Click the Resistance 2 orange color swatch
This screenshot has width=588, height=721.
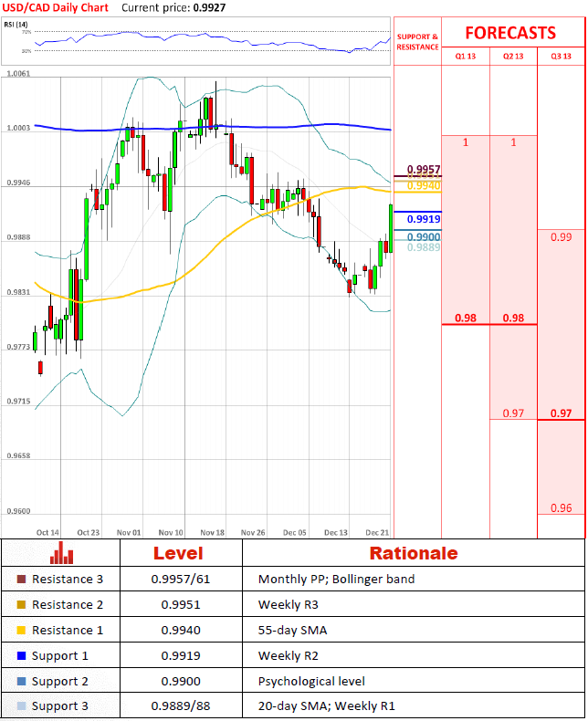(x=21, y=604)
